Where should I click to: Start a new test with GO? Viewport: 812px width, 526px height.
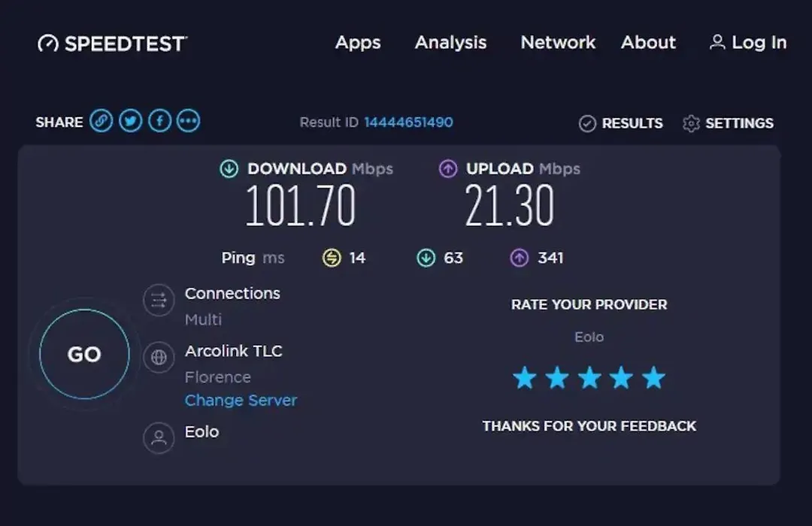pyautogui.click(x=84, y=354)
